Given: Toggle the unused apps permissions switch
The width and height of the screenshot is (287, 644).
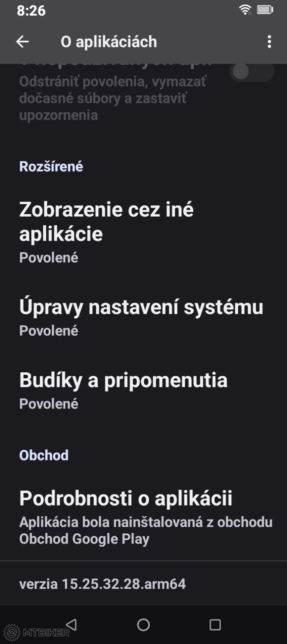Looking at the screenshot, I should pos(252,72).
